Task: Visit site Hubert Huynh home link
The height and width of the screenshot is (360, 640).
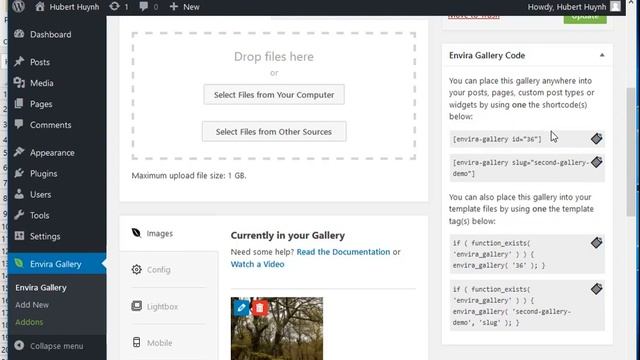Action: point(67,7)
